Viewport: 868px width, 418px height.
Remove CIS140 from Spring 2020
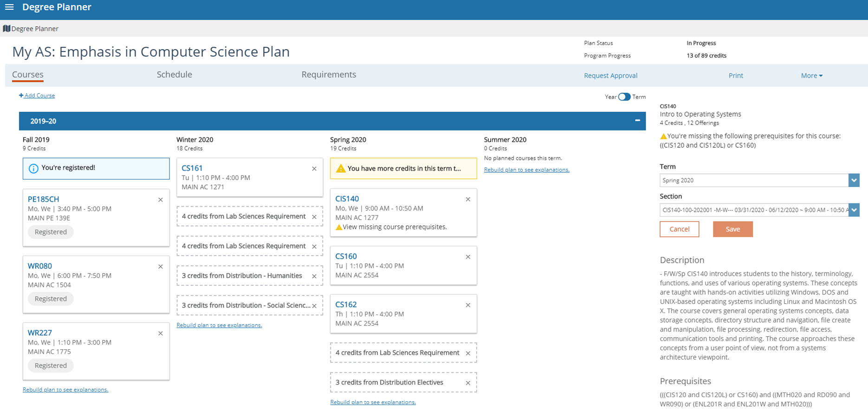(468, 199)
